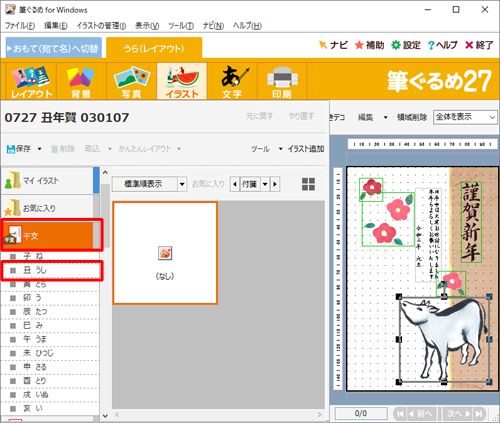Open the 文字 (Text) tool
This screenshot has height=423, width=500.
(232, 82)
